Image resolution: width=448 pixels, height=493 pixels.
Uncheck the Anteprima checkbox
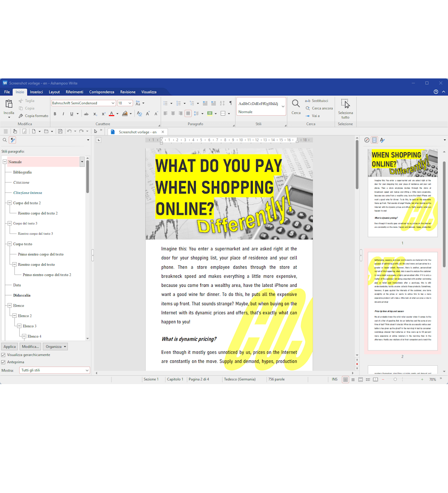(4, 362)
